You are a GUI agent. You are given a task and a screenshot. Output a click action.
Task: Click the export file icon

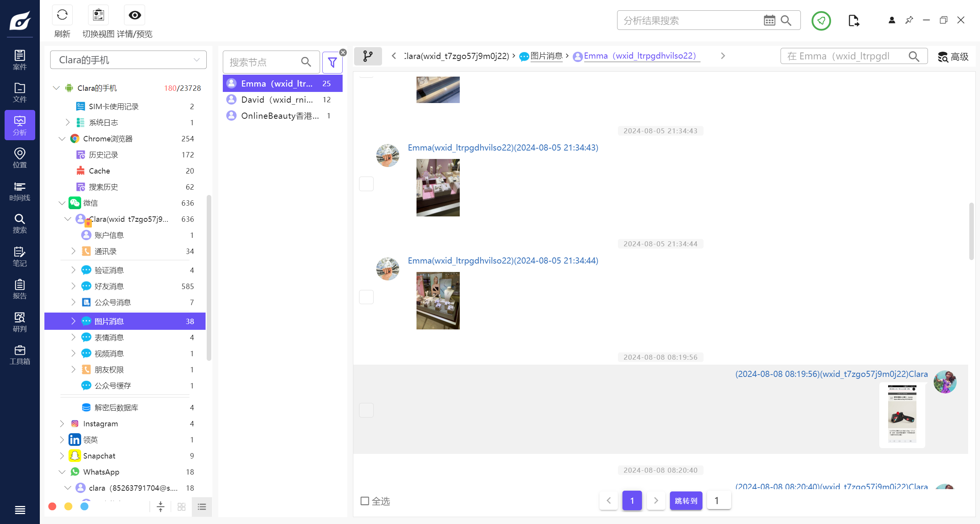point(853,21)
